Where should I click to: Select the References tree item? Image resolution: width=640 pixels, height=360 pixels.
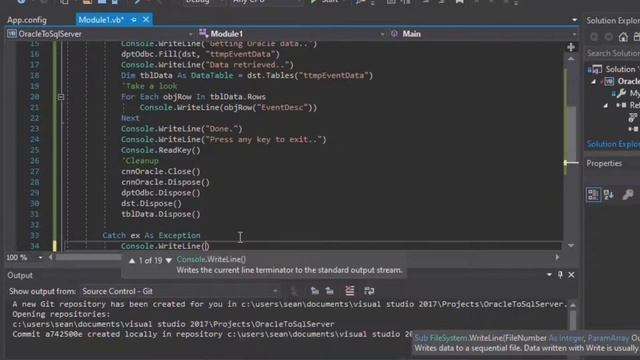pos(628,105)
